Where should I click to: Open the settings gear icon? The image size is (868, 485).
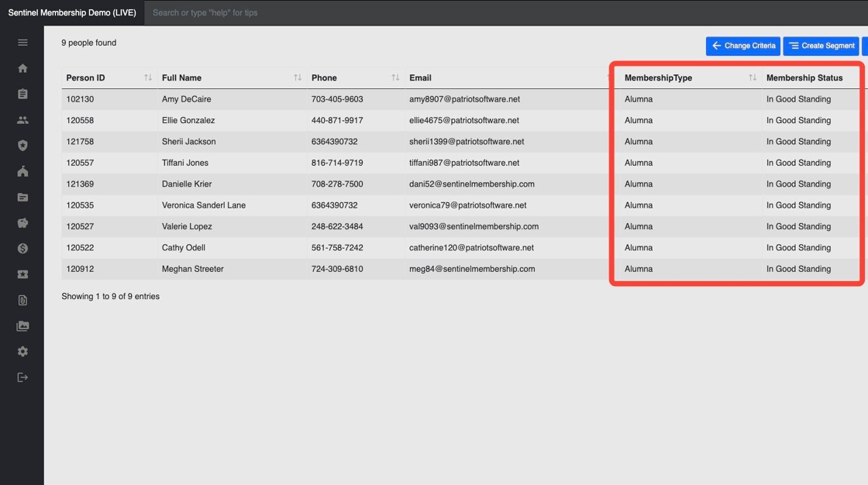22,352
